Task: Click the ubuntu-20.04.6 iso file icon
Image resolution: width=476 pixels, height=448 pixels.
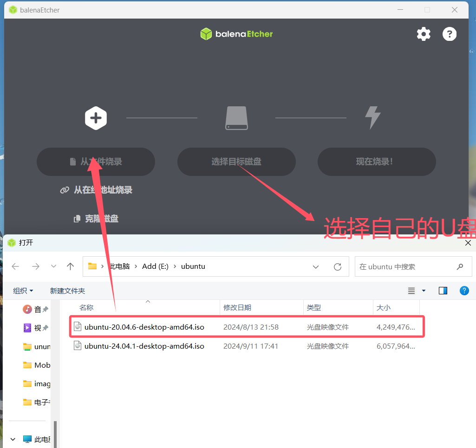Action: coord(78,326)
